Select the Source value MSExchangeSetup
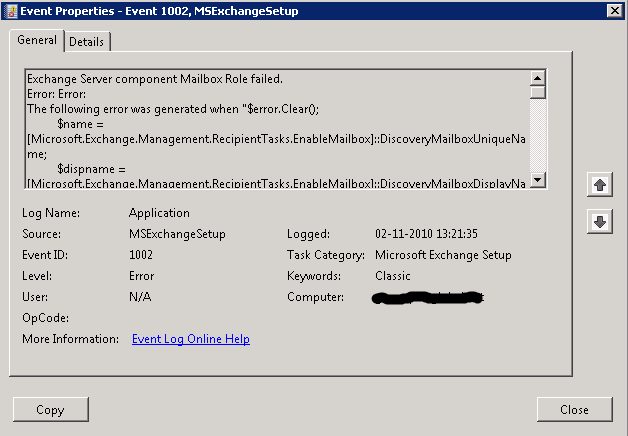Viewport: 628px width, 436px height. (177, 234)
